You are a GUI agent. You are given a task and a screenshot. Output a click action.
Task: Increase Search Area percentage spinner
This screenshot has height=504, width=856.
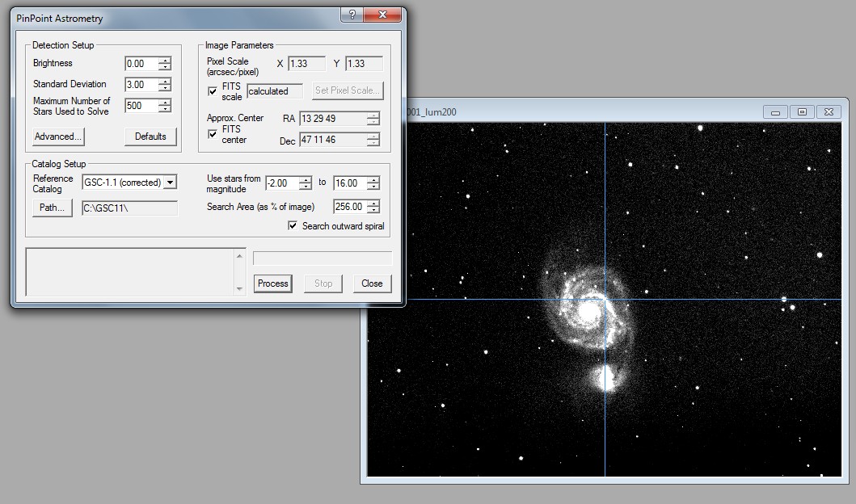[373, 204]
